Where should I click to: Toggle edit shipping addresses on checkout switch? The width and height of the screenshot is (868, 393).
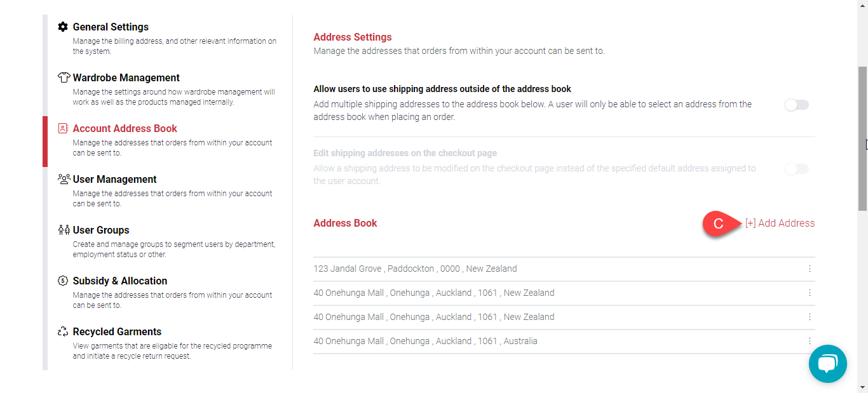(x=796, y=169)
